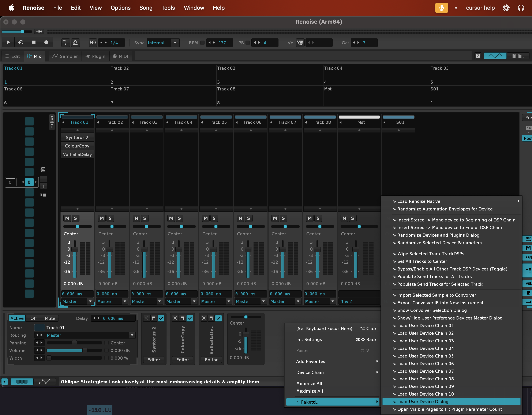The image size is (532, 415).
Task: Click the Mute track state button
Action: [x=50, y=318]
